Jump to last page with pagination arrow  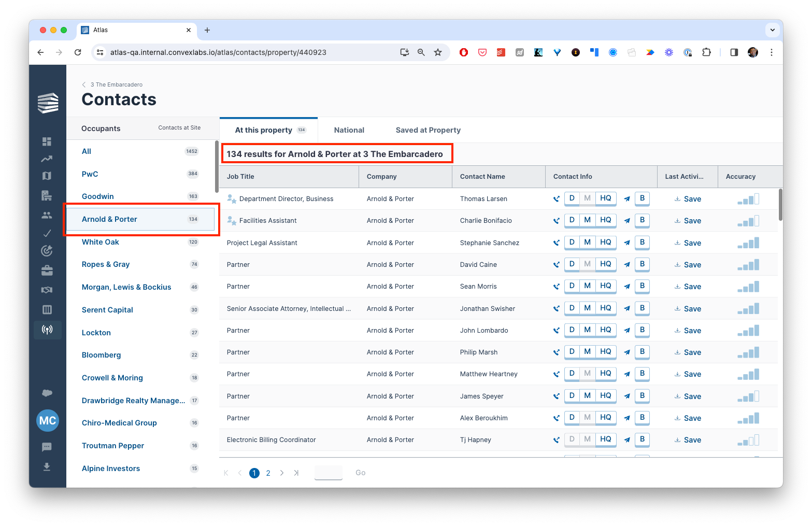[x=296, y=473]
